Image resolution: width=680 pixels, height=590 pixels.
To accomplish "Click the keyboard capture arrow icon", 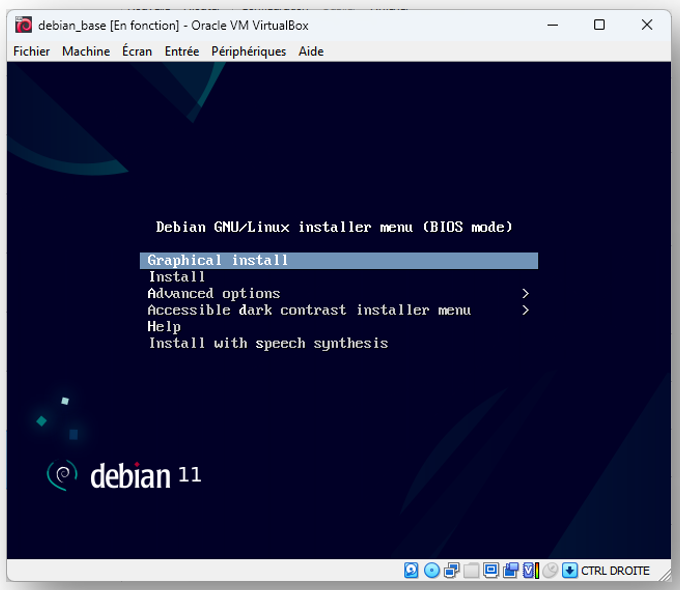I will pos(570,570).
